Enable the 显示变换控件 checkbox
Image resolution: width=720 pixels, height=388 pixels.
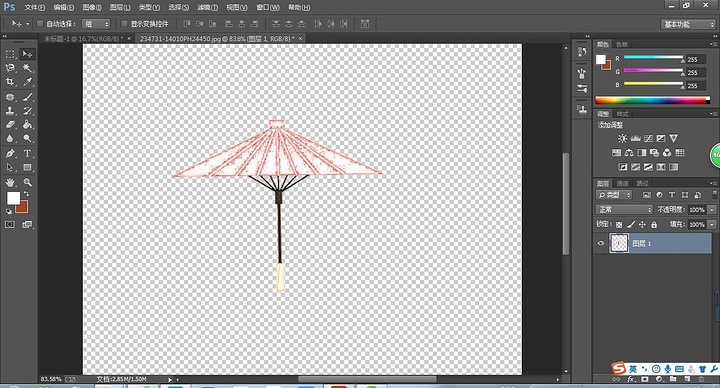coord(124,24)
